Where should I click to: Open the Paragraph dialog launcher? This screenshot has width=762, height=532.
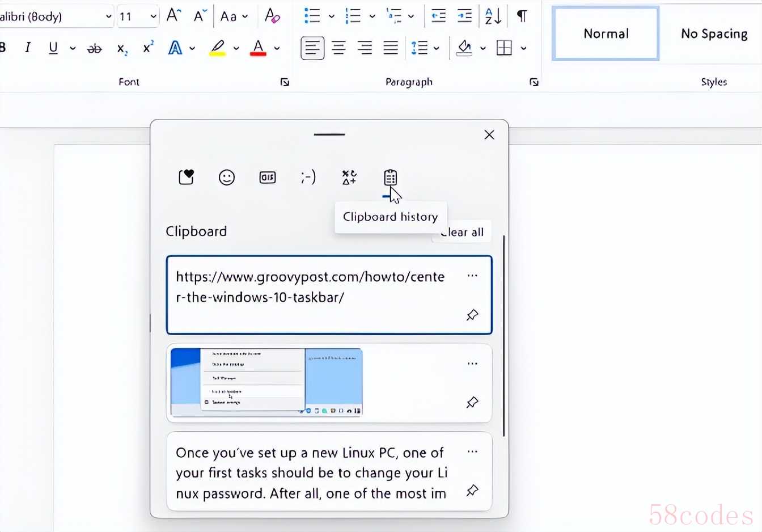(534, 82)
